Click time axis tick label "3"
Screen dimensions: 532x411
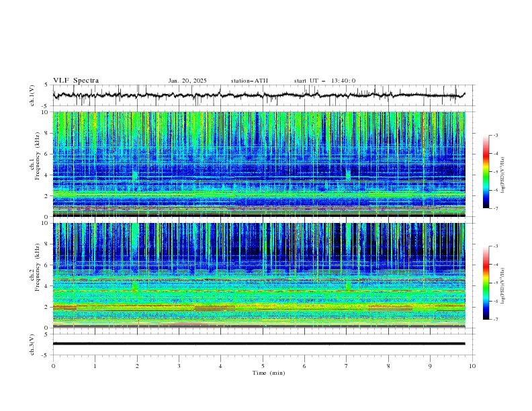179,366
